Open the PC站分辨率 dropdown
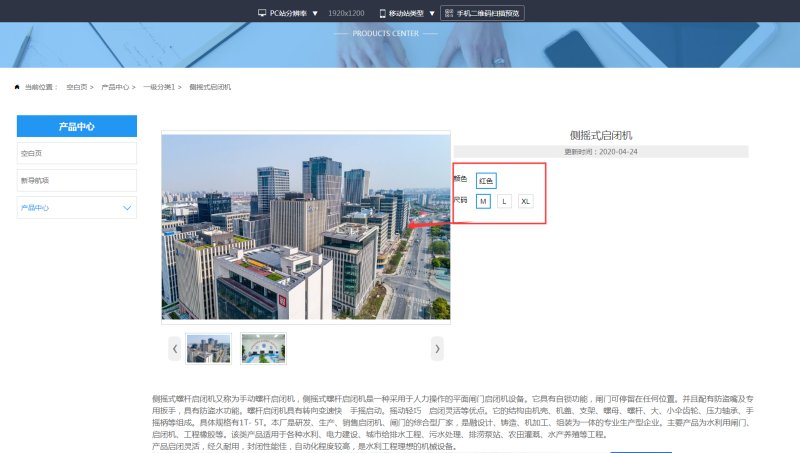The image size is (800, 453). (314, 13)
